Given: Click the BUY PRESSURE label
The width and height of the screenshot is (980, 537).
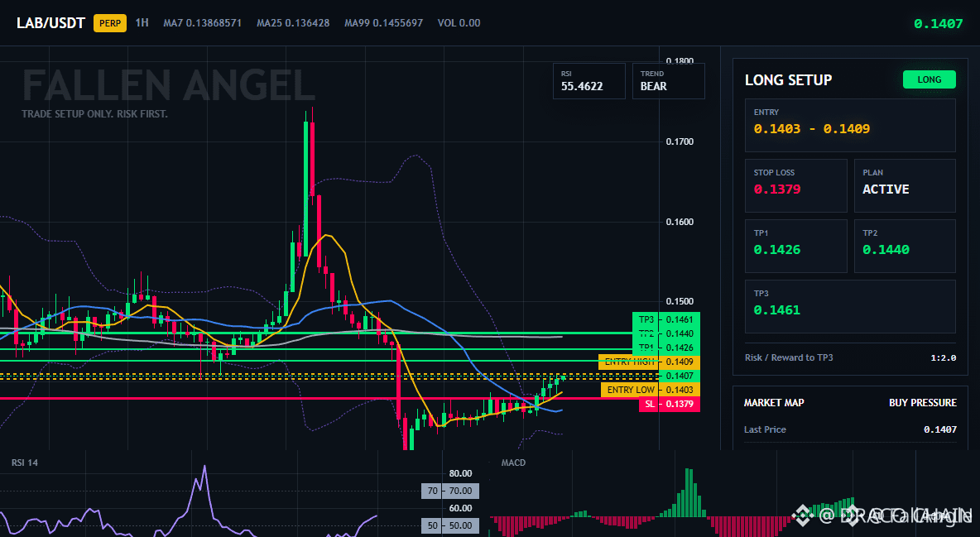Looking at the screenshot, I should (923, 403).
